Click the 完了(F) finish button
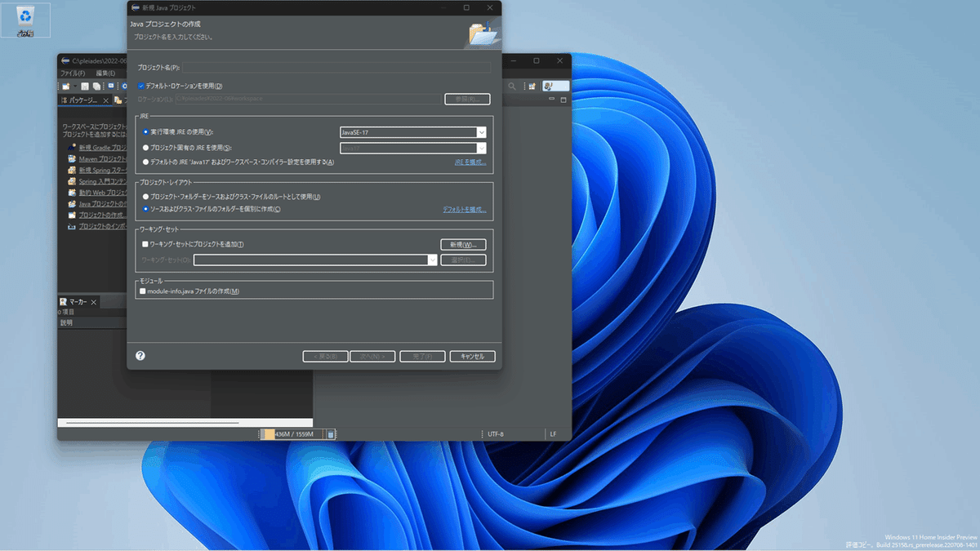Image resolution: width=980 pixels, height=551 pixels. tap(422, 356)
